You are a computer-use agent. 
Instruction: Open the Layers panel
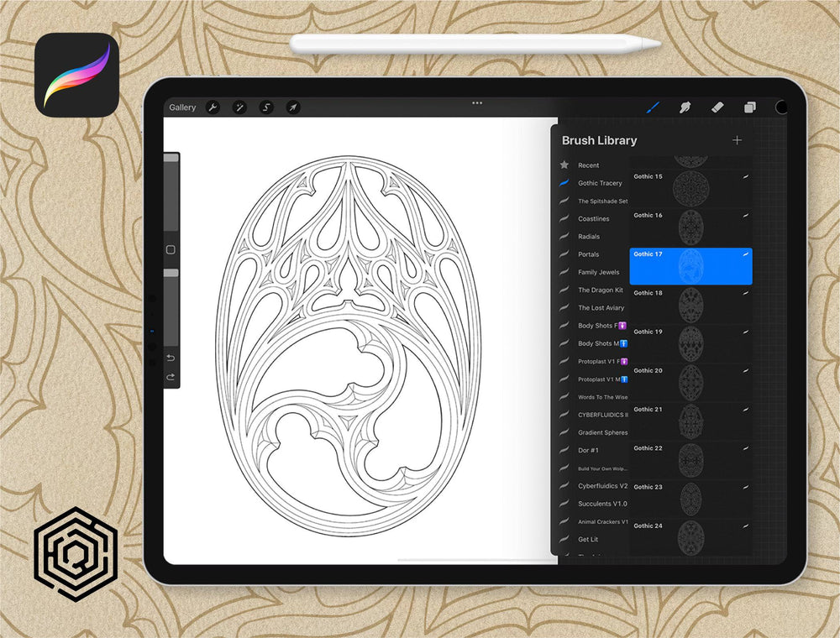pos(749,107)
